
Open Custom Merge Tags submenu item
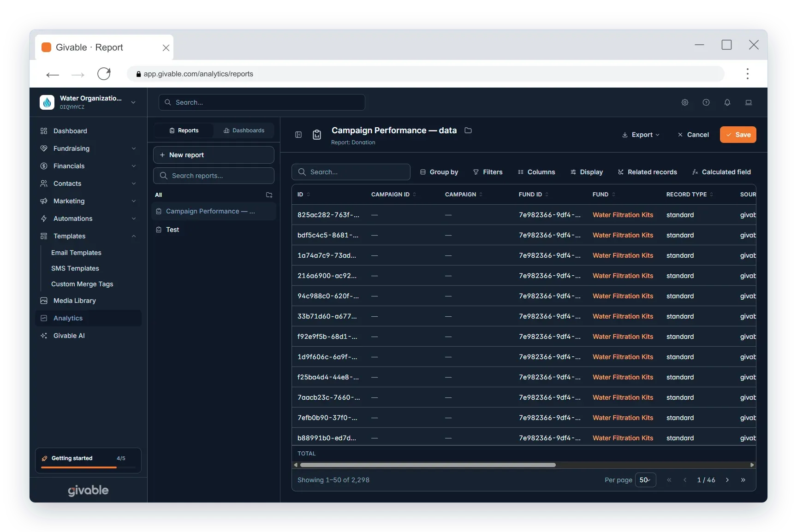(x=82, y=284)
